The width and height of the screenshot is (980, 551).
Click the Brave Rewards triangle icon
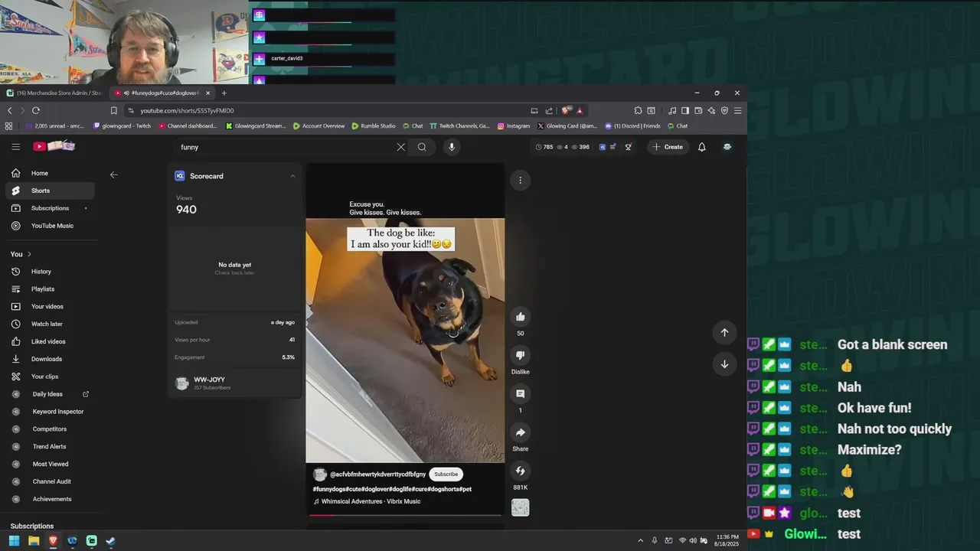580,110
